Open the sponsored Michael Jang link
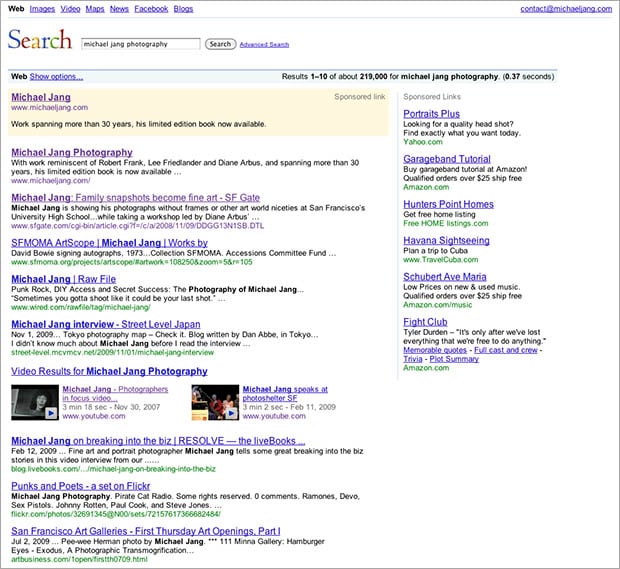This screenshot has height=569, width=620. (x=41, y=97)
